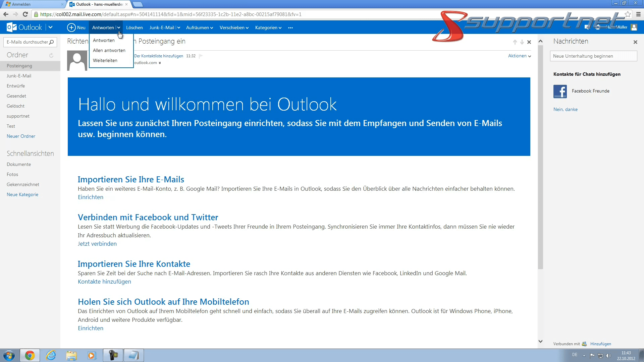Image resolution: width=644 pixels, height=362 pixels.
Task: Click Neue Unterhaltung beginnen input
Action: pos(593,56)
